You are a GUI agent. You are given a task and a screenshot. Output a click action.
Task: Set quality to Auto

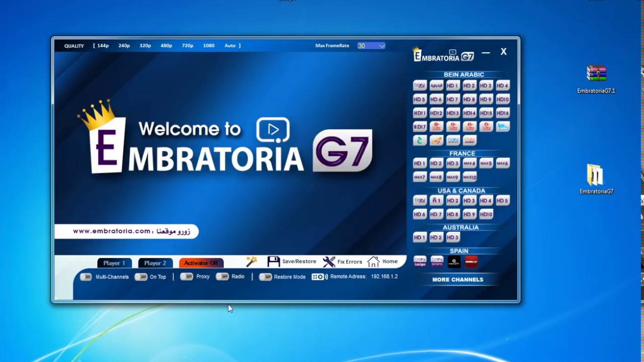tap(230, 46)
